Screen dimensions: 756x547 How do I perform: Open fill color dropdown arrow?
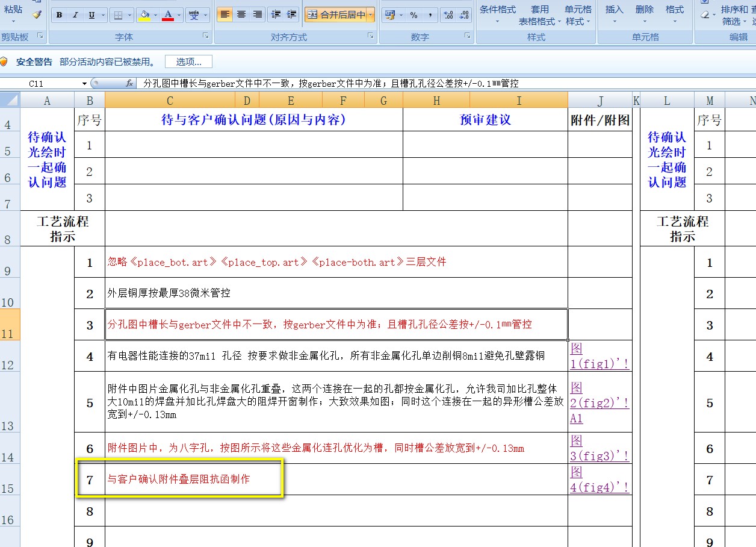pos(155,15)
